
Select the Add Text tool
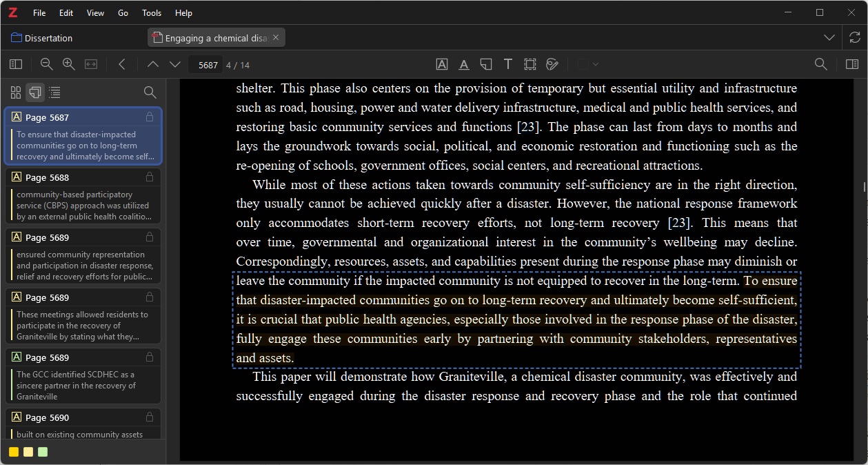[x=508, y=64]
